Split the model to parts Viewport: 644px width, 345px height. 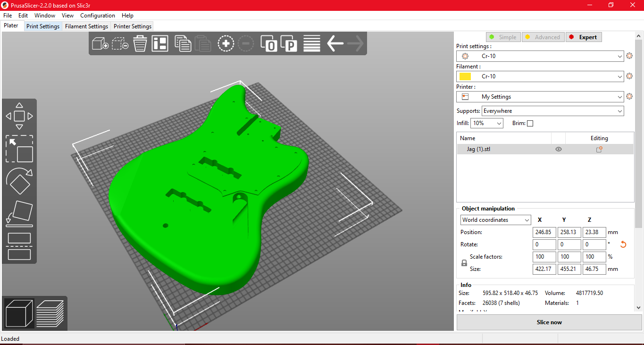[289, 43]
